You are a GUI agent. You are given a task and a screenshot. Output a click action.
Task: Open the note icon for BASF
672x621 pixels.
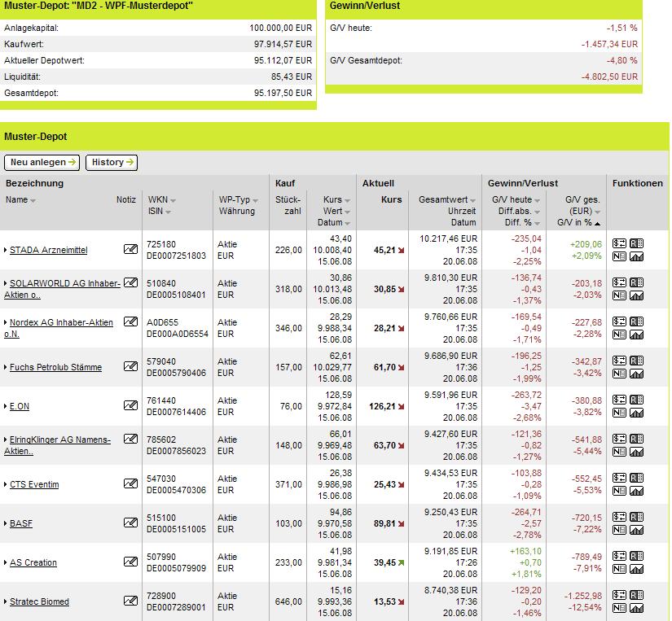[x=130, y=523]
